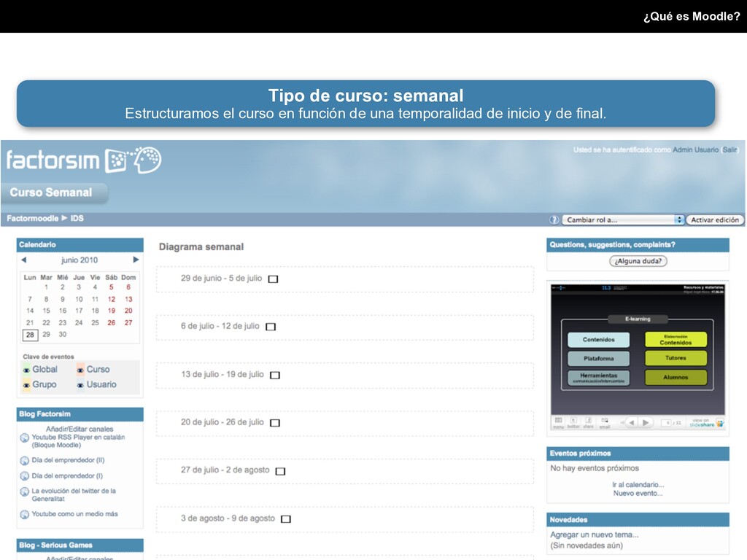Toggle Curso events visibility eye
Image resolution: width=747 pixels, height=560 pixels.
tap(80, 370)
